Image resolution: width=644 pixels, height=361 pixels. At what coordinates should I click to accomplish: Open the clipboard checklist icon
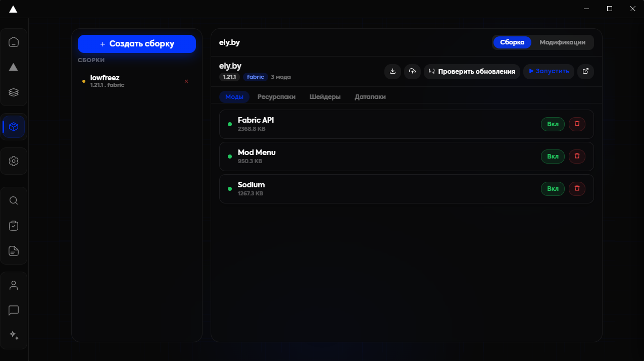point(14,226)
